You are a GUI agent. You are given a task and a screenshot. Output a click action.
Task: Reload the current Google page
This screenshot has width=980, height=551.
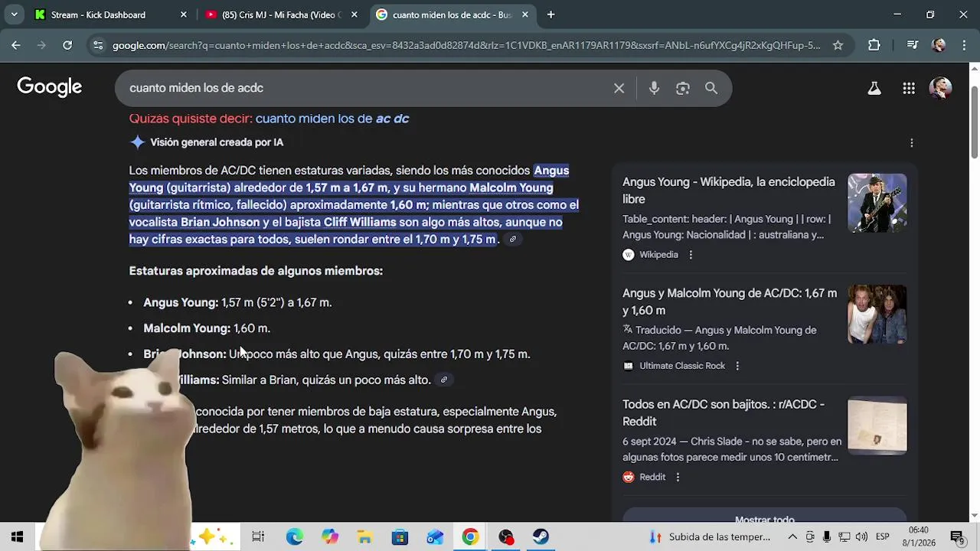(x=67, y=45)
